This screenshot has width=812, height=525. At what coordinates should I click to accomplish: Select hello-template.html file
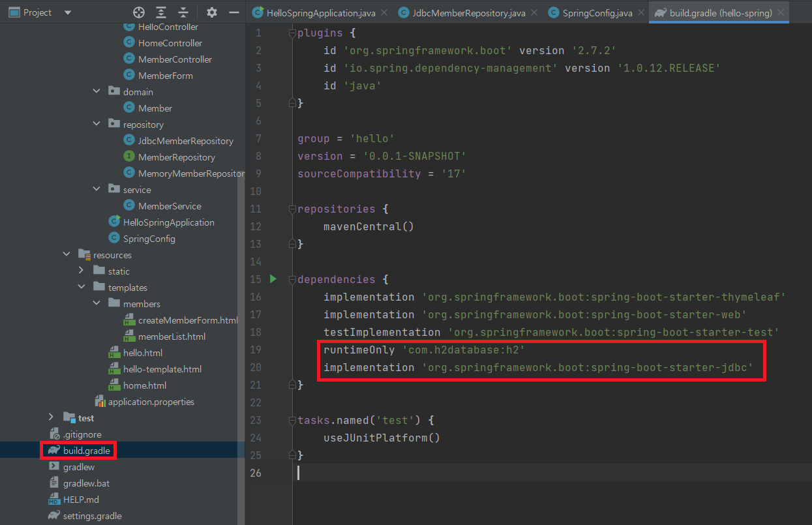(x=162, y=369)
